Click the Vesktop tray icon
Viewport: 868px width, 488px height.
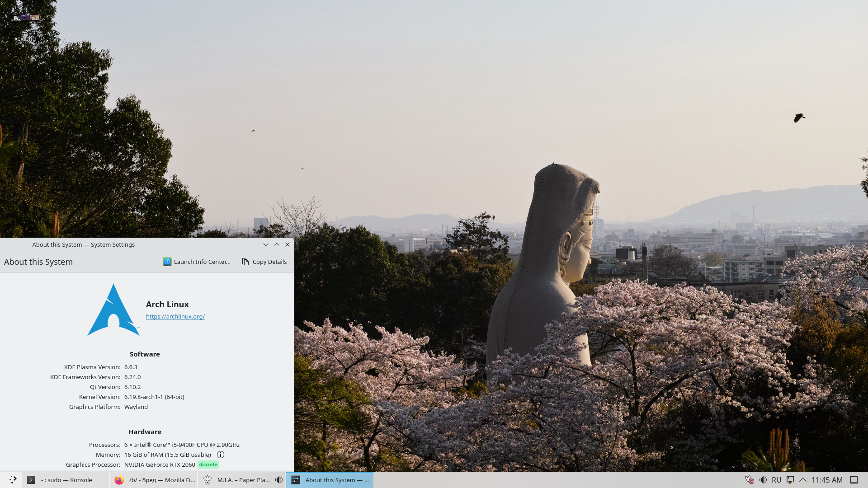point(749,480)
